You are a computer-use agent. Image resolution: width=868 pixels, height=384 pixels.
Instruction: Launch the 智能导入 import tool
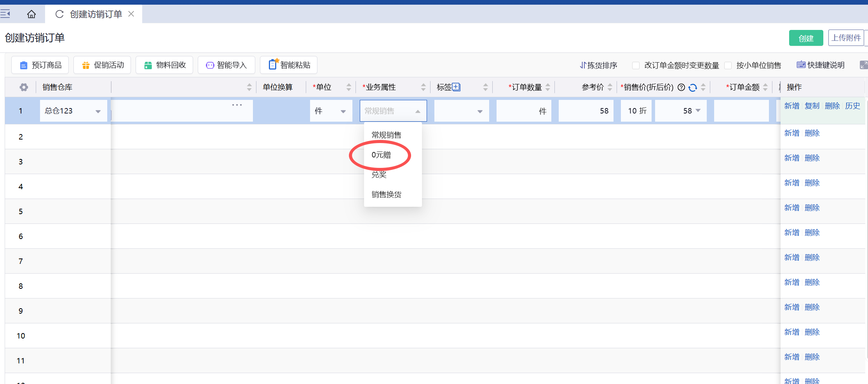click(227, 65)
